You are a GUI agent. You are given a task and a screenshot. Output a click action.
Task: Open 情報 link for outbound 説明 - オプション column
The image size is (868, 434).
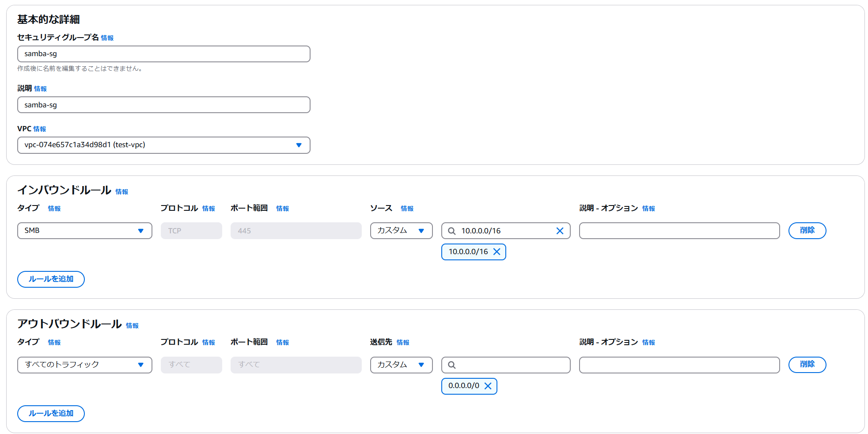648,343
